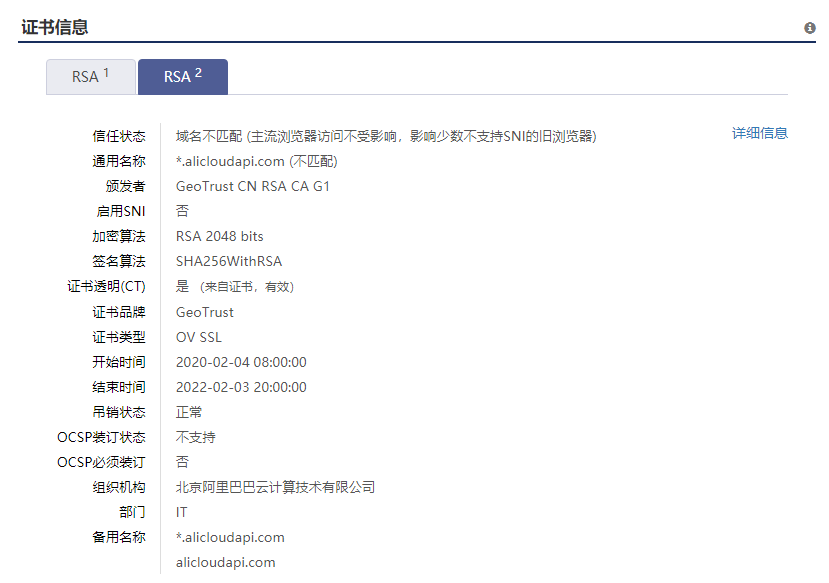This screenshot has width=829, height=583.
Task: Click the 吊销状态 label
Action: point(119,412)
